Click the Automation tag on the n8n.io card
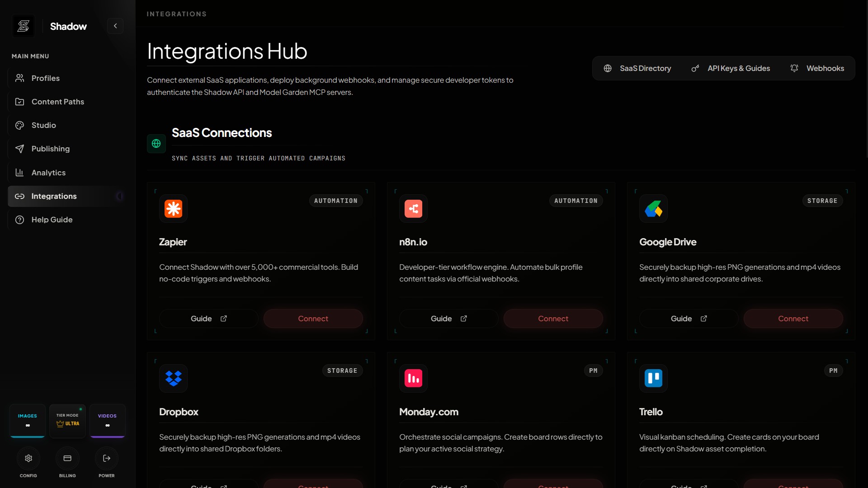This screenshot has height=488, width=868. point(576,201)
